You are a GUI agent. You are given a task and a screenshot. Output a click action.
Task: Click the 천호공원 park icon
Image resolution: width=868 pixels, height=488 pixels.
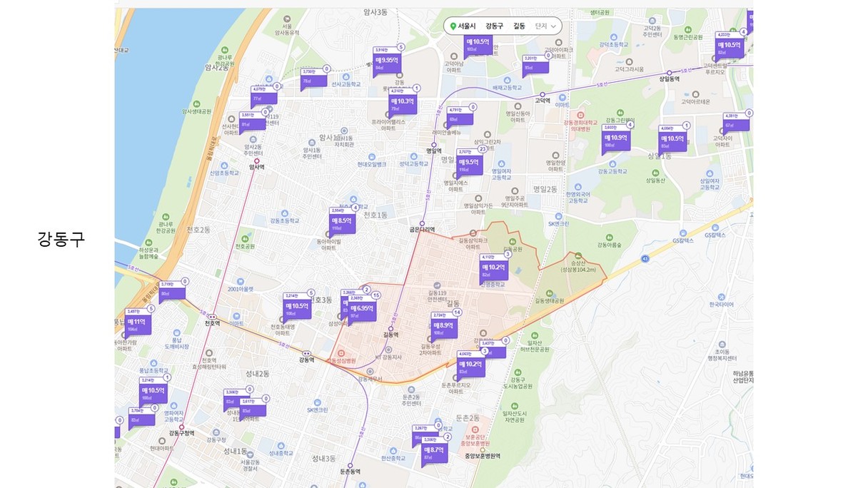tap(245, 239)
